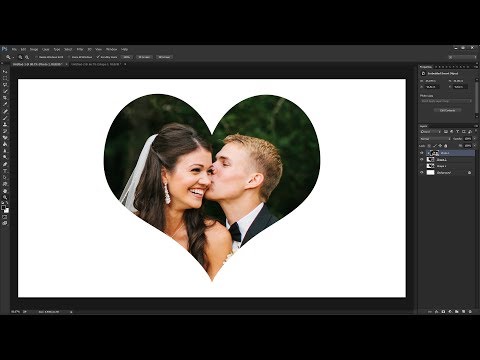The image size is (480, 360).
Task: Select the History Brush tool
Action: [x=5, y=131]
